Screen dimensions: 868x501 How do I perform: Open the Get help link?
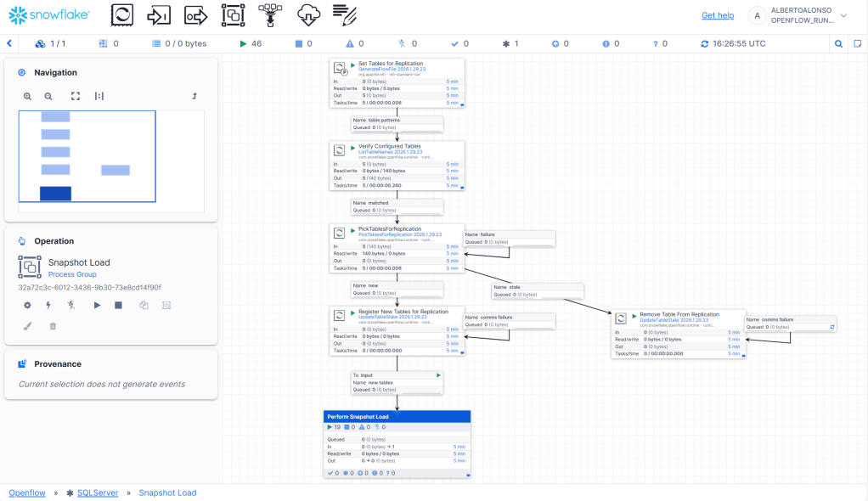pyautogui.click(x=717, y=15)
